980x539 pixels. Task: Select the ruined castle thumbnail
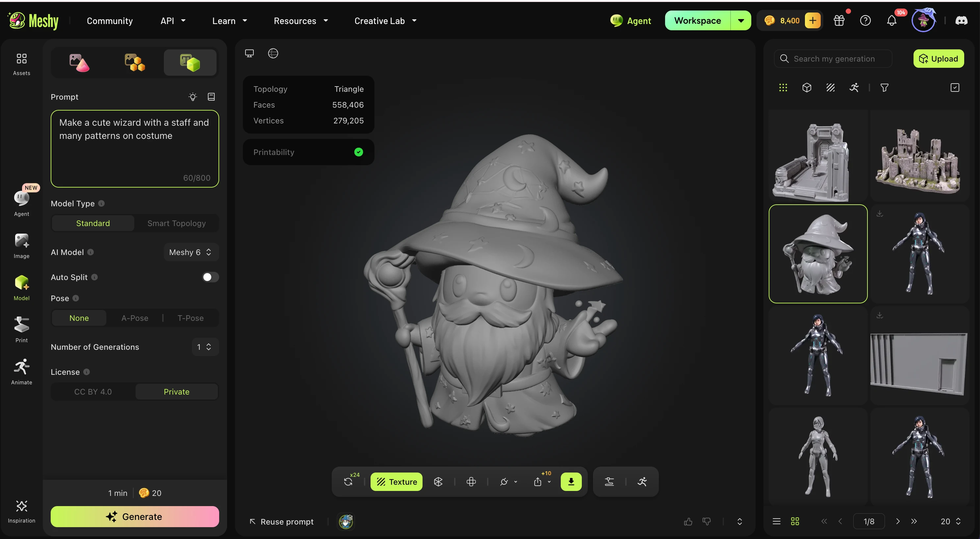pyautogui.click(x=919, y=156)
